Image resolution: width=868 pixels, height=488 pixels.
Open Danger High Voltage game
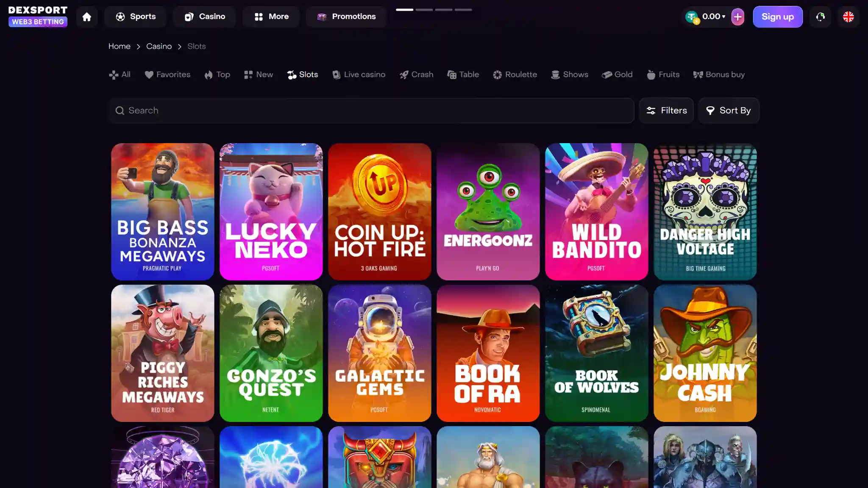click(705, 212)
